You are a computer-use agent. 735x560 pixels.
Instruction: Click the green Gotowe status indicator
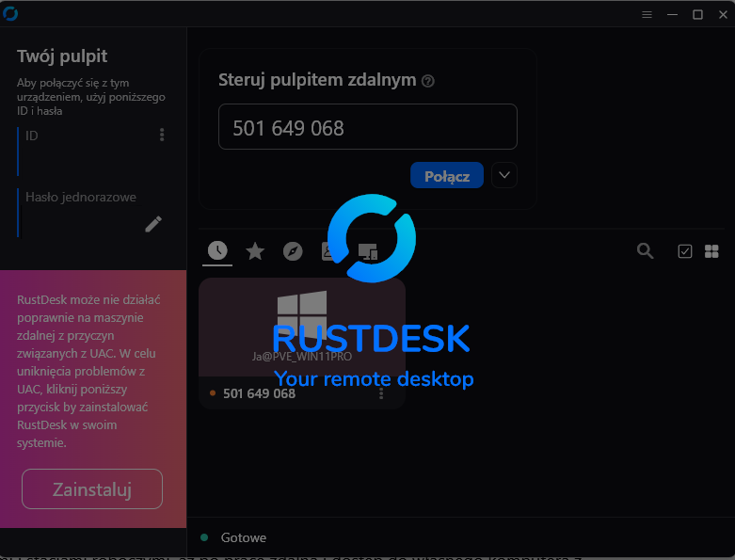[204, 537]
